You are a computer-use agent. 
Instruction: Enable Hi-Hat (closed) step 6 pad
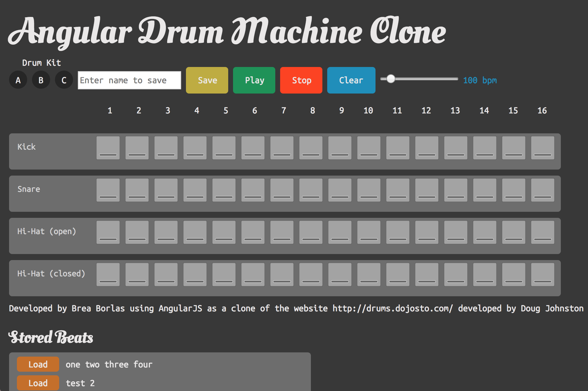point(253,275)
